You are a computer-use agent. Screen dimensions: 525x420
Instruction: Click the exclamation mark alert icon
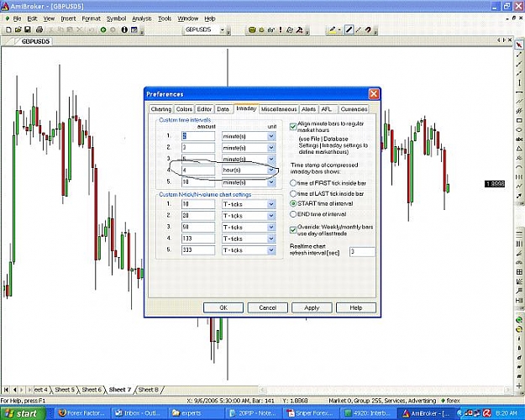pyautogui.click(x=281, y=29)
